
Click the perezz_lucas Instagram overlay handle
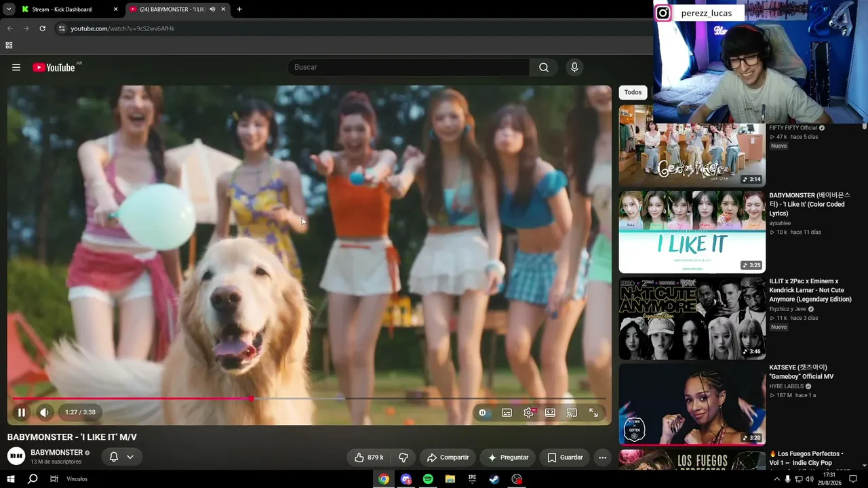(706, 13)
